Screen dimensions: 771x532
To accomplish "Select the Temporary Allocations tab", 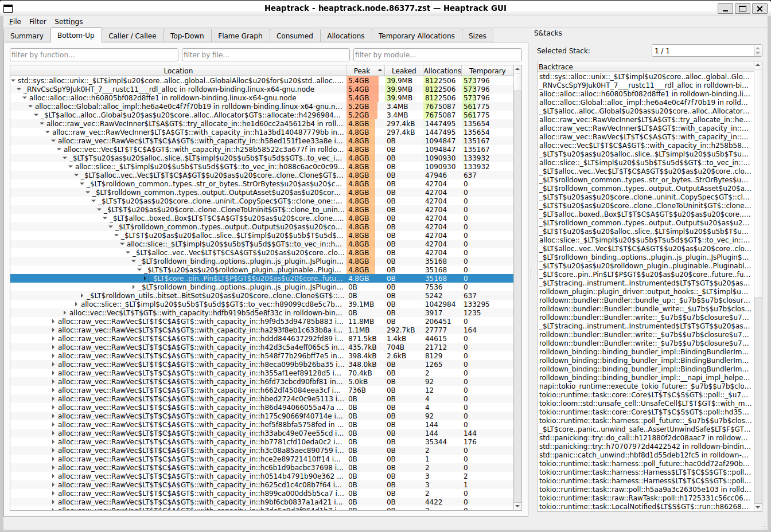I will tap(416, 35).
